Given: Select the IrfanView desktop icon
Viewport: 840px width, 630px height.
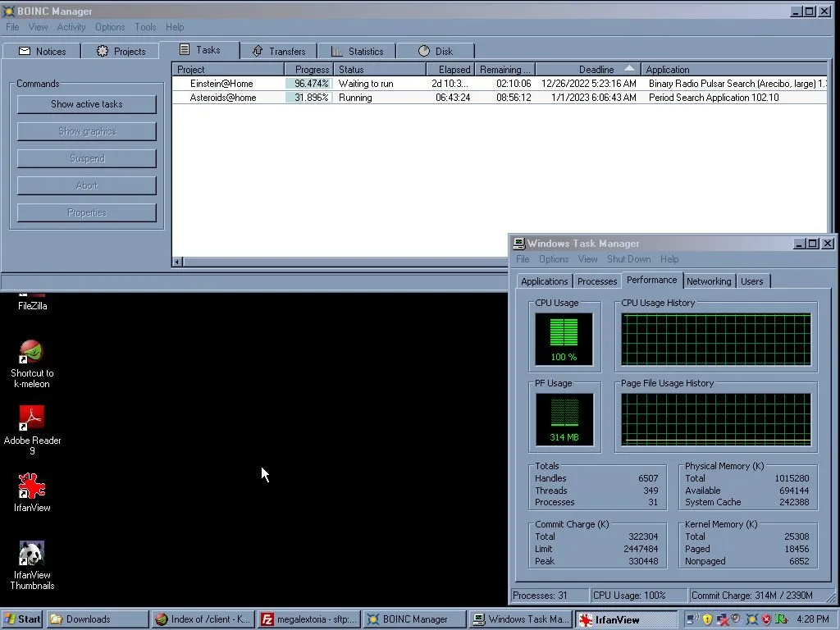Looking at the screenshot, I should (32, 486).
